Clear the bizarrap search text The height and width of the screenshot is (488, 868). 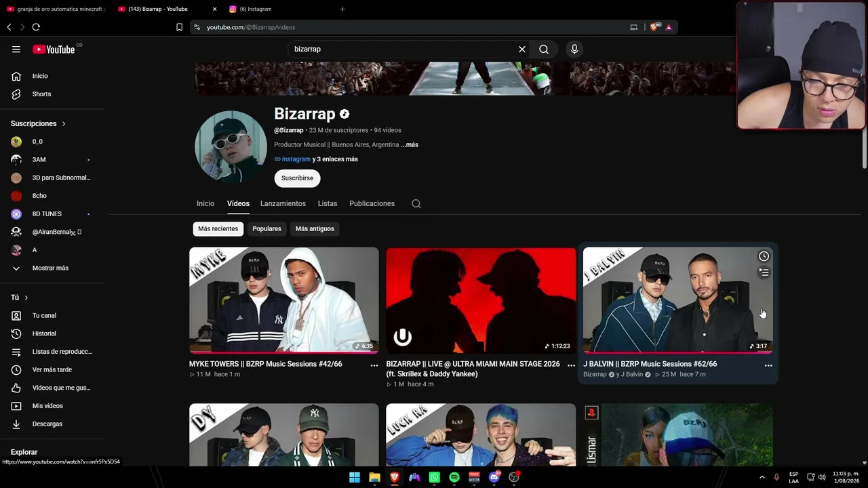[522, 49]
